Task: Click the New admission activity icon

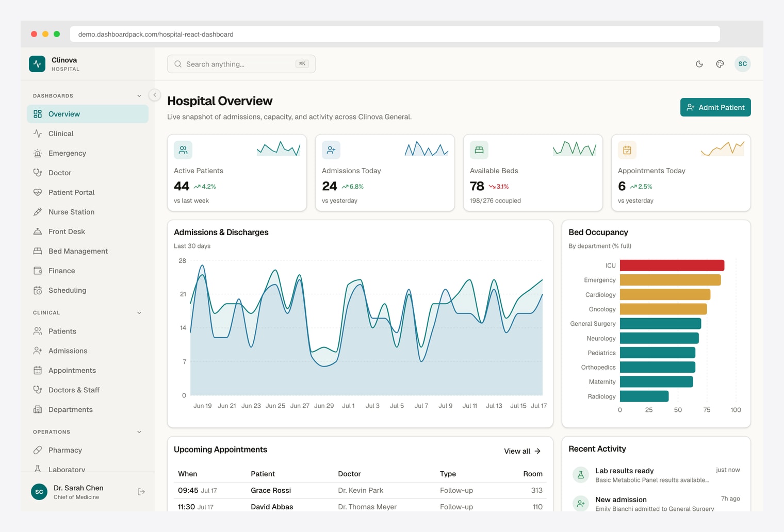Action: 581,503
